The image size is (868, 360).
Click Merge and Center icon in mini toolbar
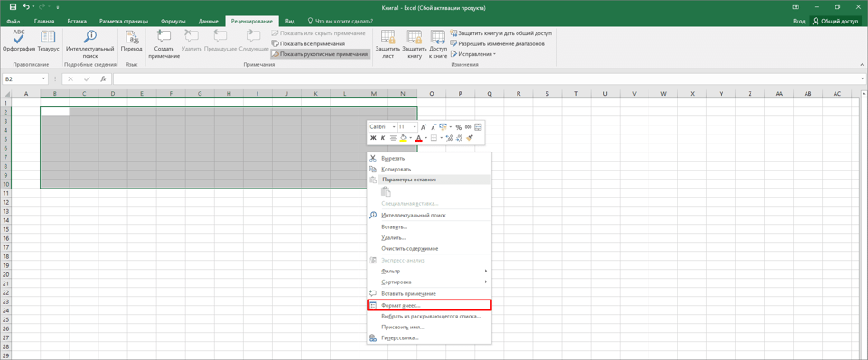point(479,127)
